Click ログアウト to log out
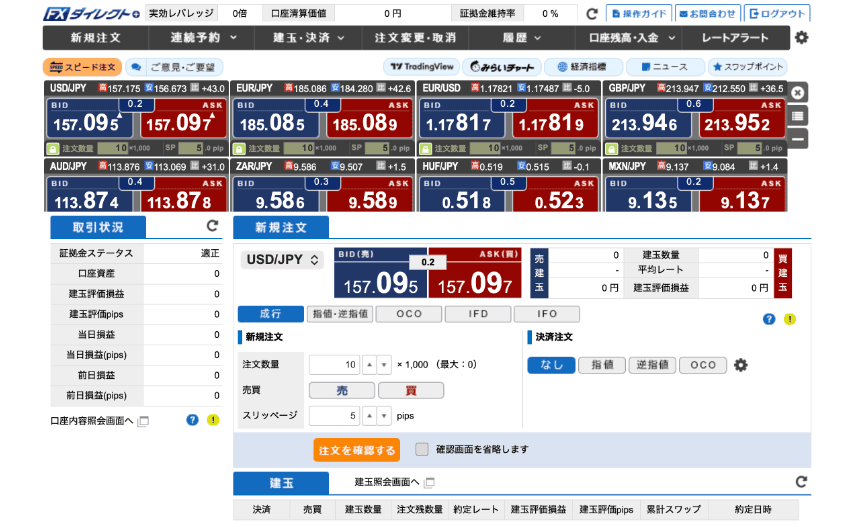 point(777,14)
